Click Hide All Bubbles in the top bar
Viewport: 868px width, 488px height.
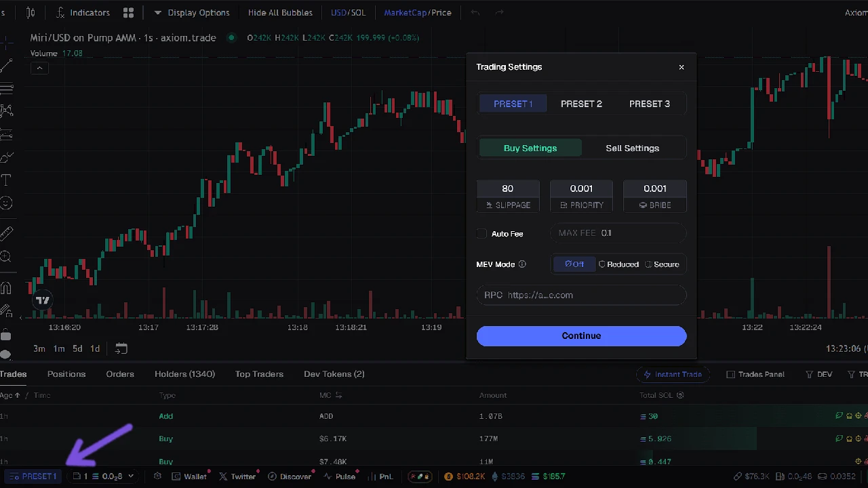280,12
